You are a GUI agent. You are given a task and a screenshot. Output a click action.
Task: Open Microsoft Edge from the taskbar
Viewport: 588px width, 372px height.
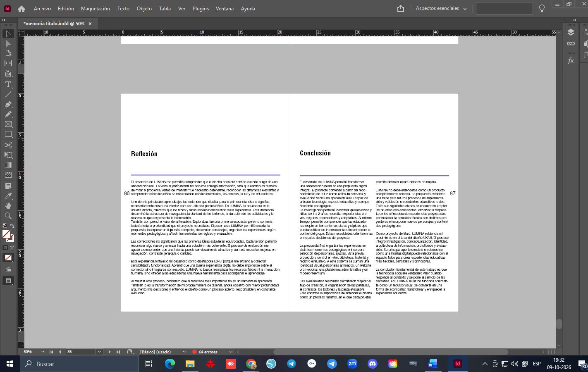(170, 364)
